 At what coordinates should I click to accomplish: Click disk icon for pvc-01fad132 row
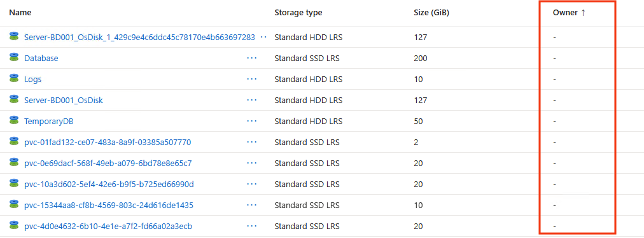click(x=15, y=141)
